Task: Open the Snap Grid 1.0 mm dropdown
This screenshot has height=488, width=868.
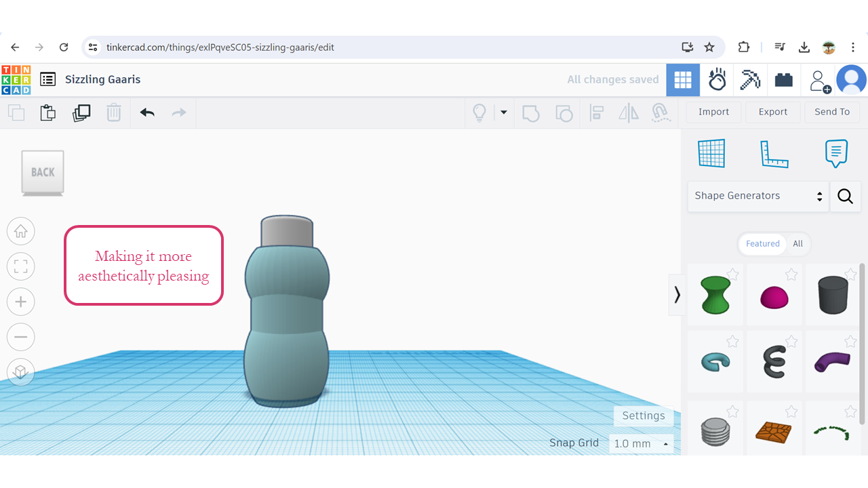Action: [x=641, y=443]
